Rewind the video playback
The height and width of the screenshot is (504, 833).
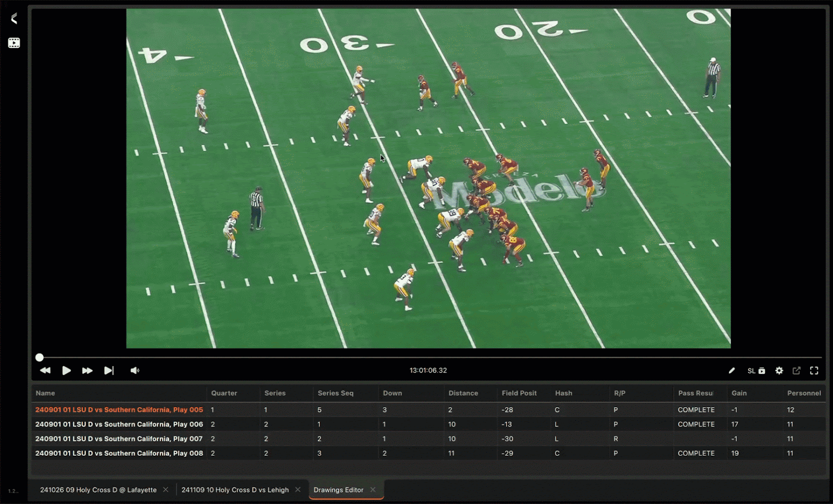pos(45,370)
